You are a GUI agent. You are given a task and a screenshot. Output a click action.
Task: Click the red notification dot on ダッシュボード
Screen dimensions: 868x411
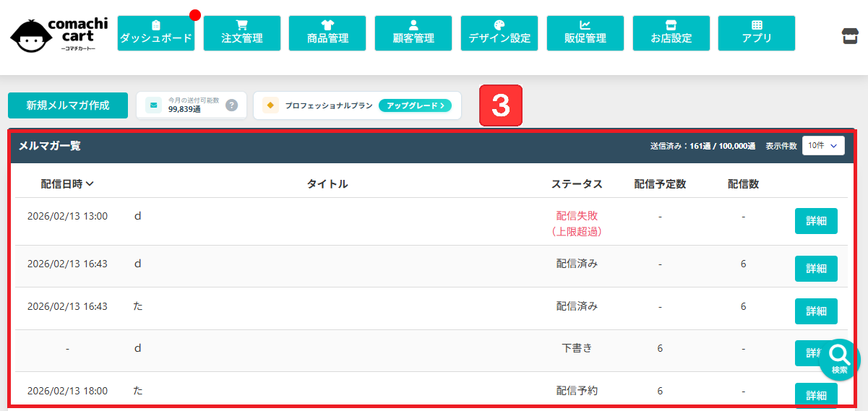pyautogui.click(x=194, y=15)
